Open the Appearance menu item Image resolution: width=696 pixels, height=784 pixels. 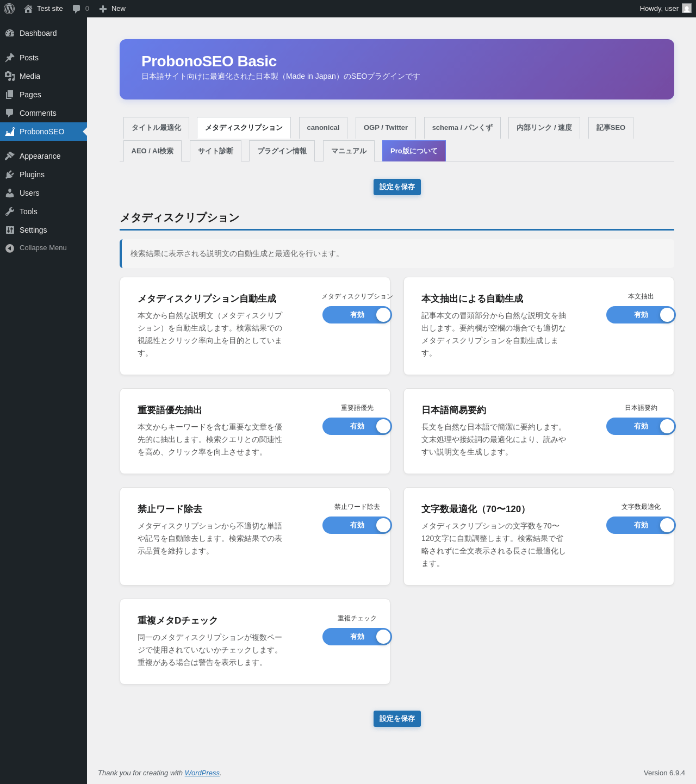(43, 156)
